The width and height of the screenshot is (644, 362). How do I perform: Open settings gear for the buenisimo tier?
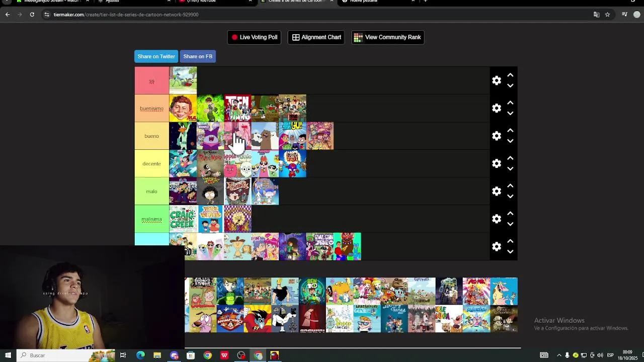(x=497, y=108)
